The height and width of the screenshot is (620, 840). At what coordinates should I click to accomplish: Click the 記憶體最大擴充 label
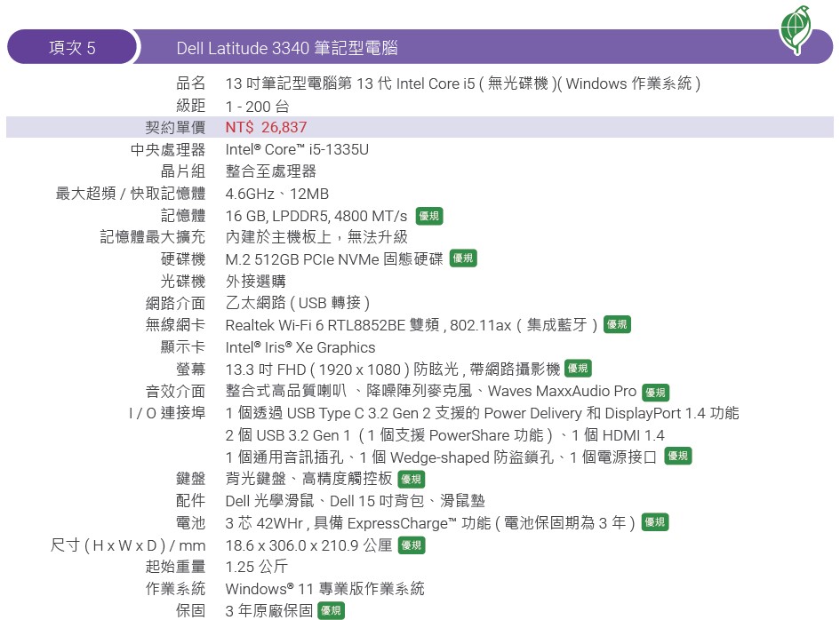tap(153, 236)
